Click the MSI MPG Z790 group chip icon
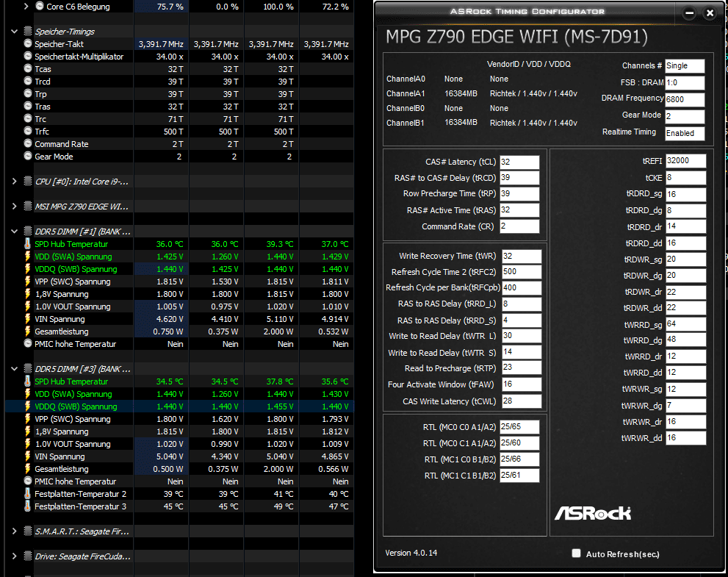Image resolution: width=728 pixels, height=577 pixels. tap(28, 207)
